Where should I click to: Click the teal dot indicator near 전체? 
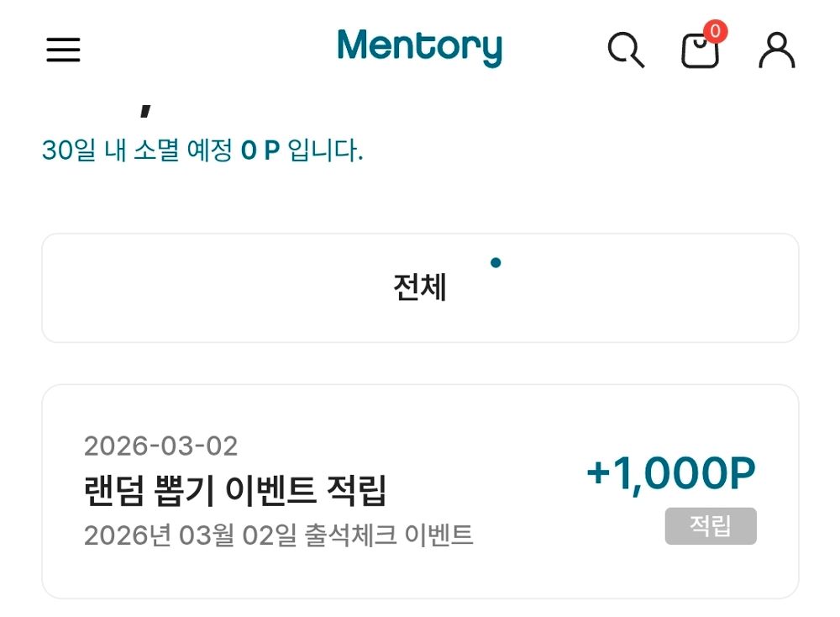pos(497,262)
